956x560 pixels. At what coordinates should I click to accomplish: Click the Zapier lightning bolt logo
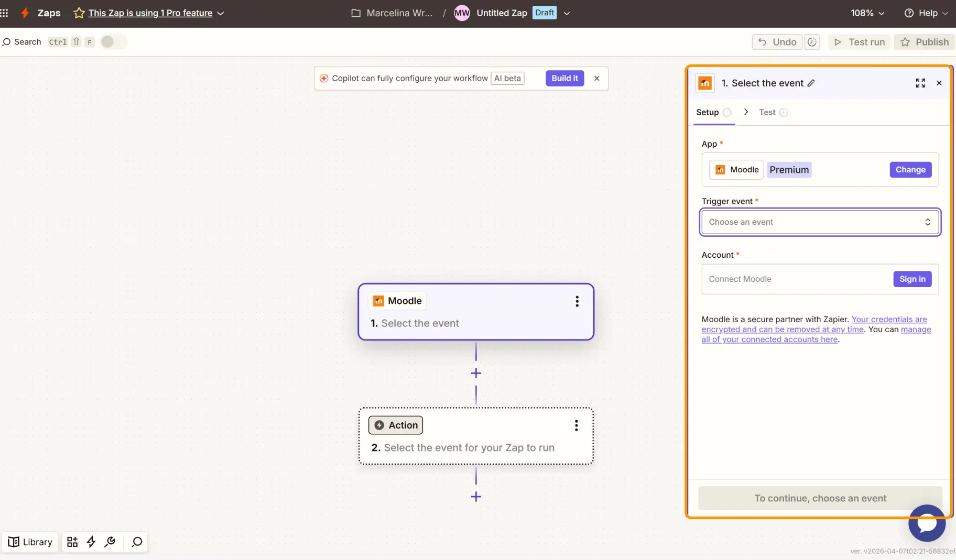[x=25, y=13]
